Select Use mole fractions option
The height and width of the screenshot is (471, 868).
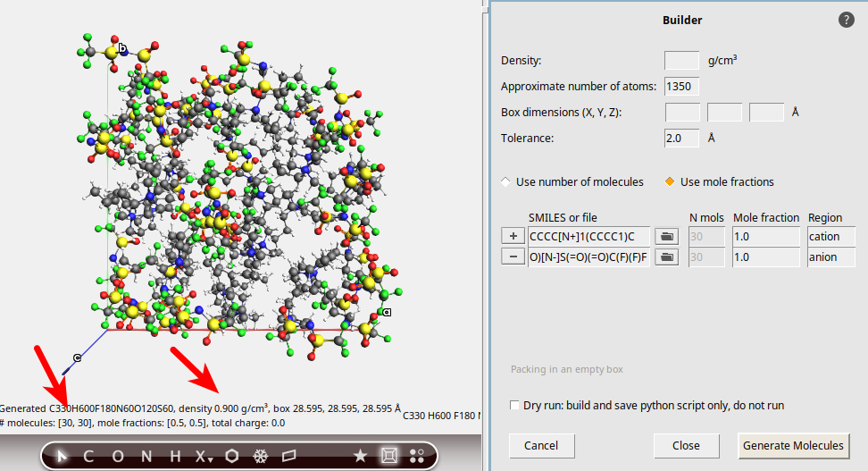pos(669,181)
